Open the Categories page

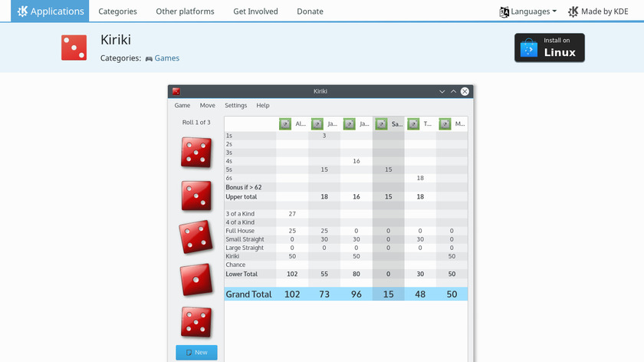tap(117, 12)
